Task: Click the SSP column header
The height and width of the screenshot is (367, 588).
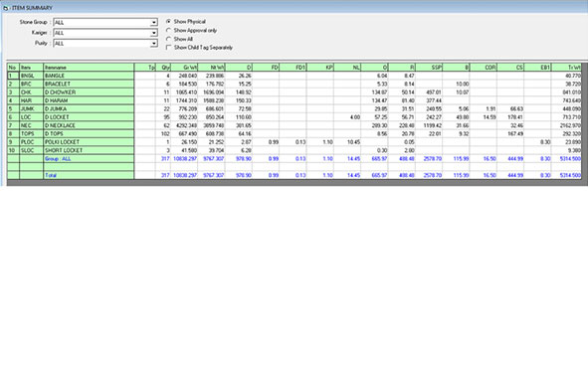Action: coord(429,68)
